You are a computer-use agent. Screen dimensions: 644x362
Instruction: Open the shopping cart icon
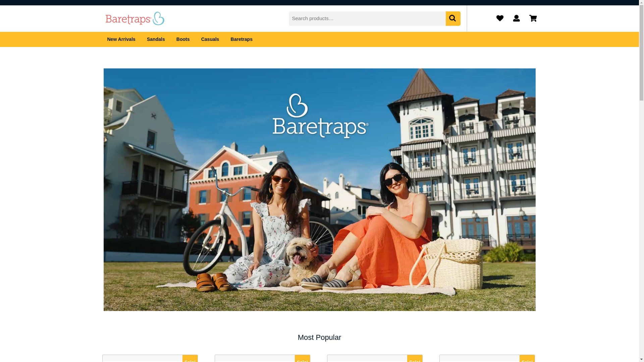click(x=533, y=18)
